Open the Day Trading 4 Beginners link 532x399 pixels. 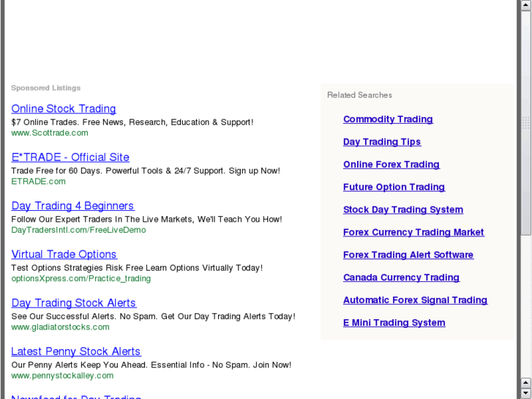click(x=73, y=206)
